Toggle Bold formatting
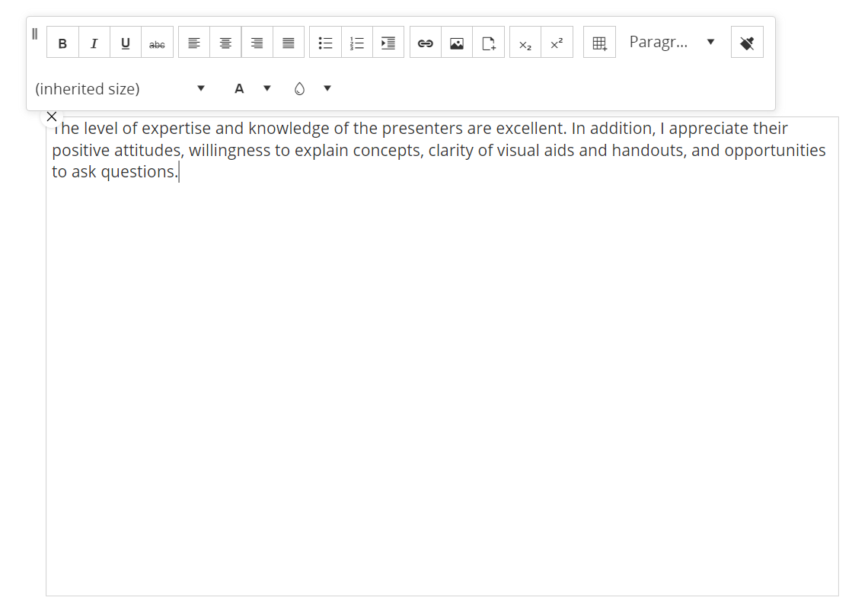This screenshot has height=615, width=868. tap(62, 43)
